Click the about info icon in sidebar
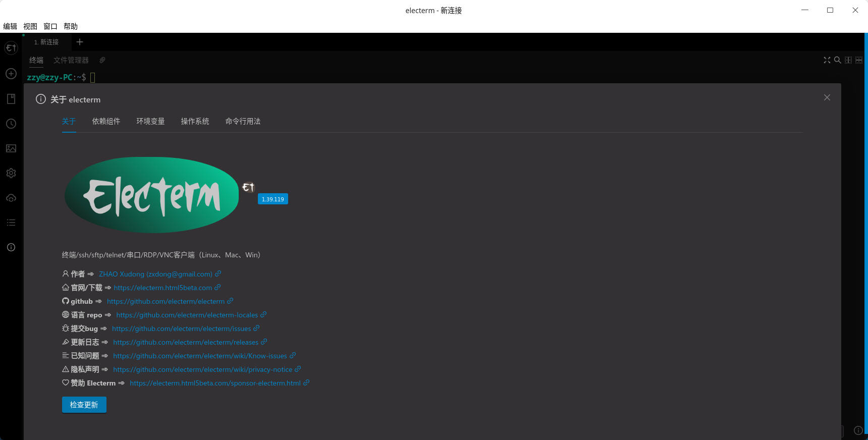Viewport: 868px width, 440px height. tap(11, 247)
